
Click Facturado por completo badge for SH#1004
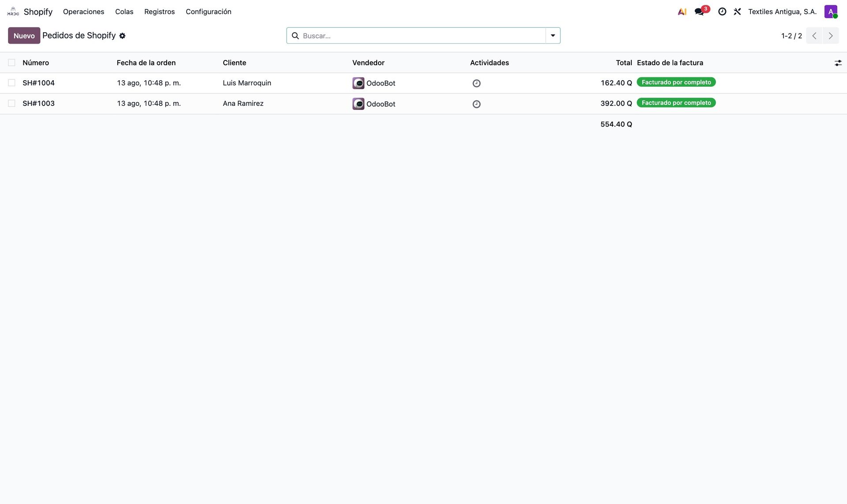tap(676, 82)
